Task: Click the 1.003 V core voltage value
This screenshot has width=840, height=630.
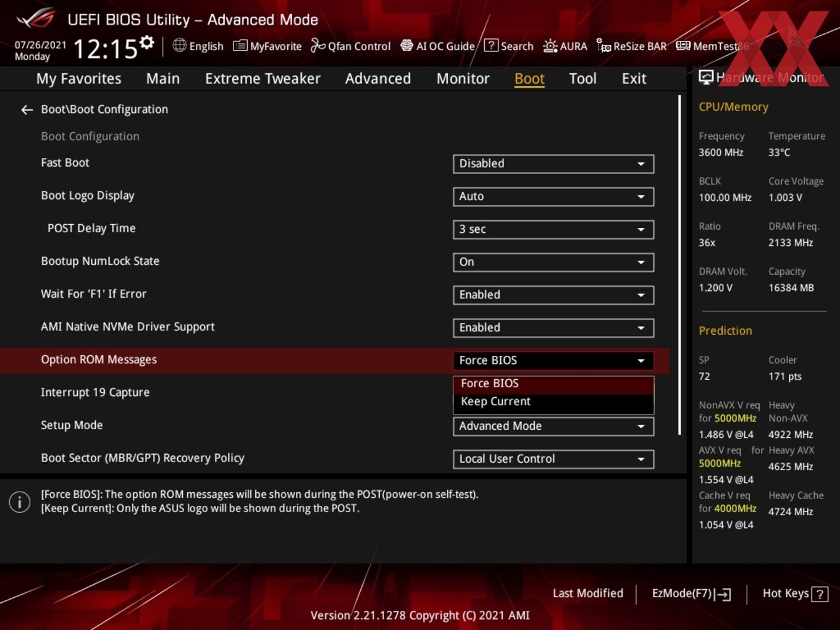Action: coord(785,198)
